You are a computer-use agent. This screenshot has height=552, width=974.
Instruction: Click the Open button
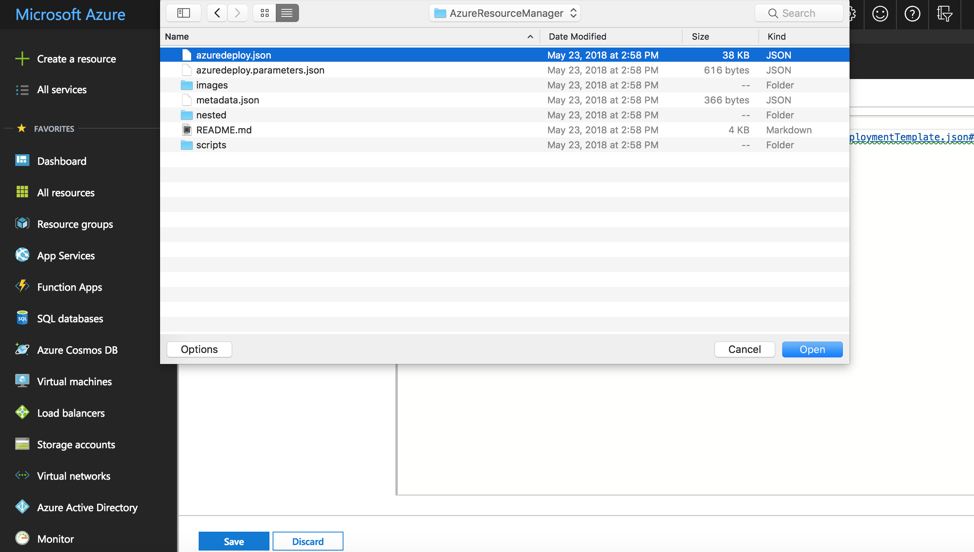pos(812,349)
